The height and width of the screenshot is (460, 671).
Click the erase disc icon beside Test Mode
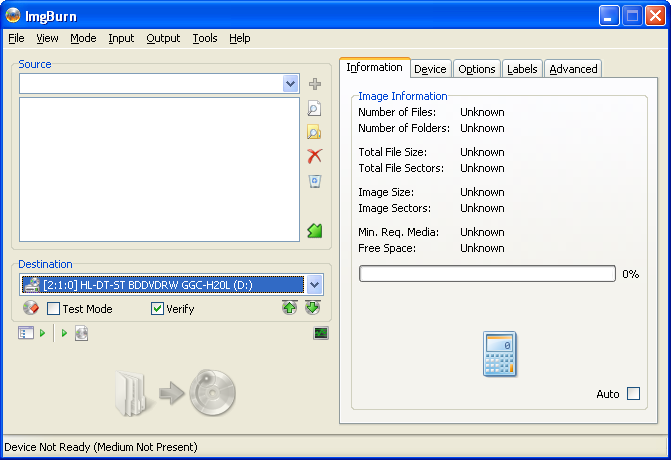tap(30, 309)
